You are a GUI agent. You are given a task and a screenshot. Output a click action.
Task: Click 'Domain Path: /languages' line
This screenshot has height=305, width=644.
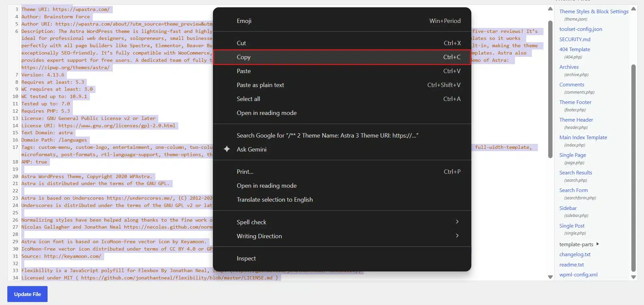(x=54, y=140)
